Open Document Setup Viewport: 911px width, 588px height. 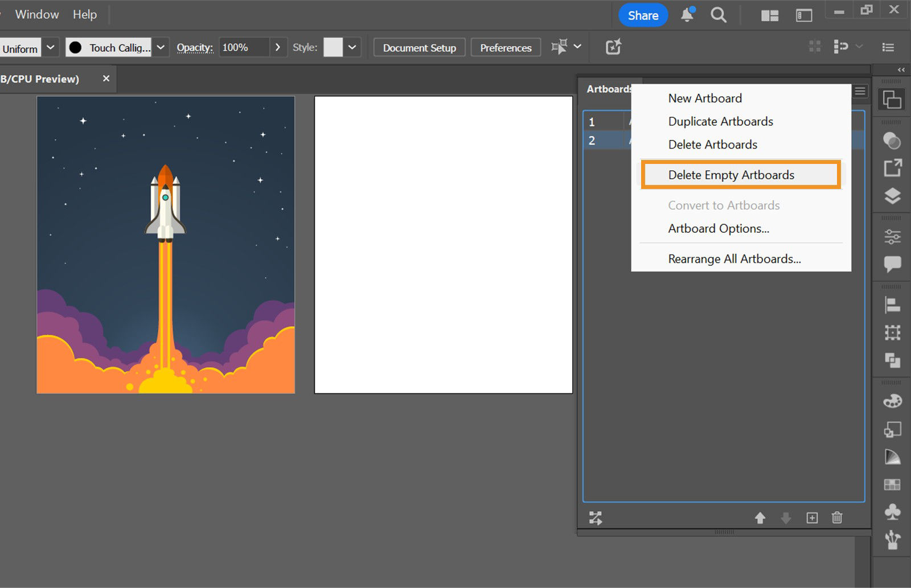[419, 47]
